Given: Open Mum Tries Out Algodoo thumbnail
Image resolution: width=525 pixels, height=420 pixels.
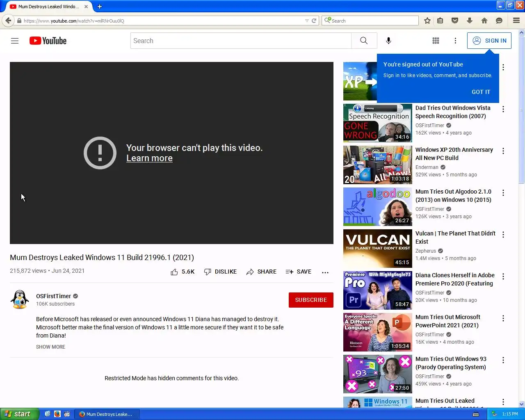Looking at the screenshot, I should [x=378, y=207].
